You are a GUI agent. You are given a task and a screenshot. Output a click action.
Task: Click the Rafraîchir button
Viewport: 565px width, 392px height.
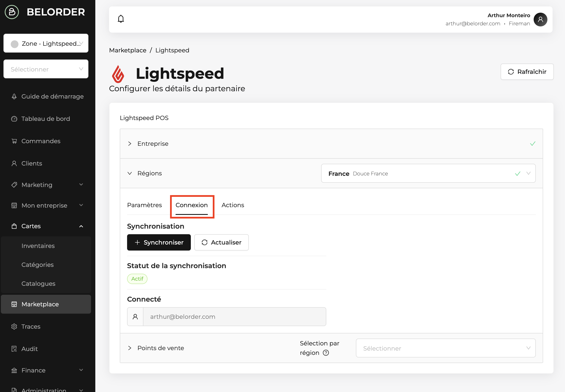(x=527, y=72)
